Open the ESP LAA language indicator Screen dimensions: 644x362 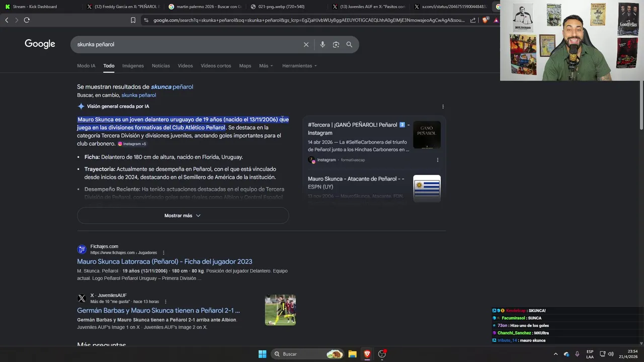(x=590, y=354)
